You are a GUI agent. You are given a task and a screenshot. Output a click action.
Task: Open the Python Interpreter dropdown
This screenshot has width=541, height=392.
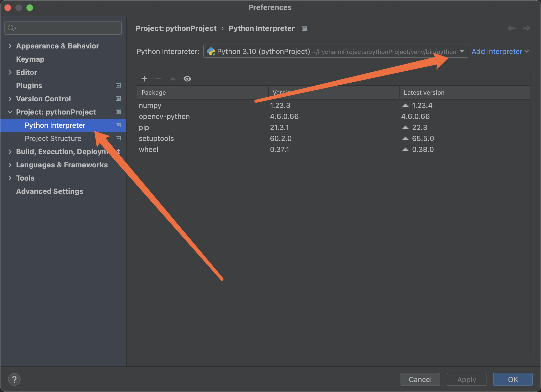coord(462,51)
